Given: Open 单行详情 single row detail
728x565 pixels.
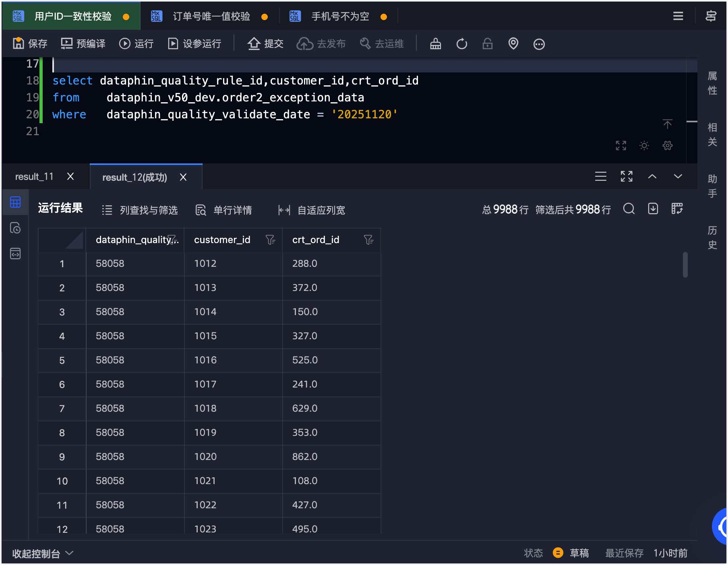Looking at the screenshot, I should point(224,210).
